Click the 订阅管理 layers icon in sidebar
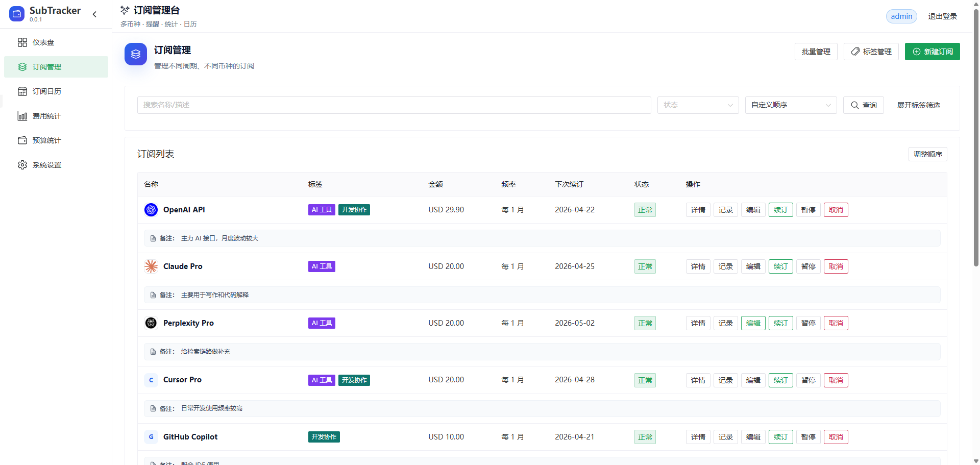 (x=22, y=67)
